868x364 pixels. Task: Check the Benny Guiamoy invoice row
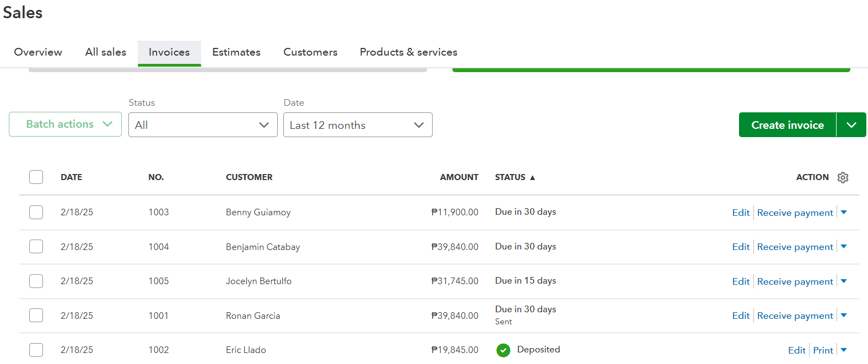tap(36, 212)
